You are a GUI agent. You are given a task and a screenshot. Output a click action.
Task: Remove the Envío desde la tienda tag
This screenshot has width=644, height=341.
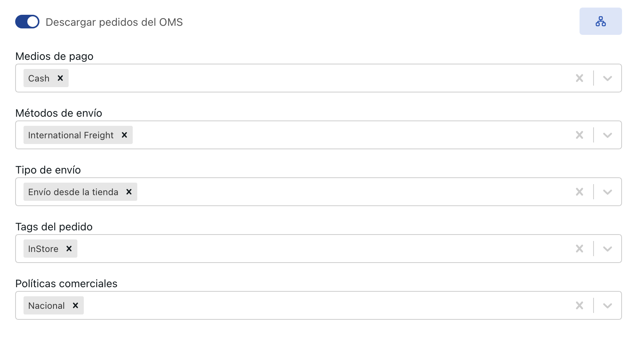point(129,192)
